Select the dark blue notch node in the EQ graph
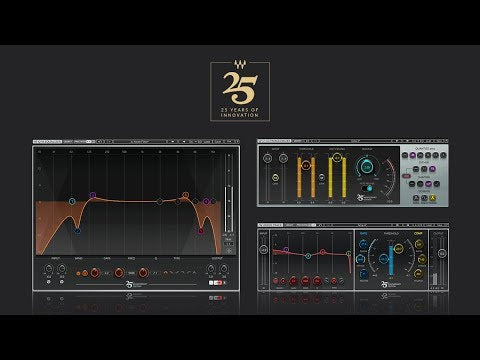 [78, 230]
